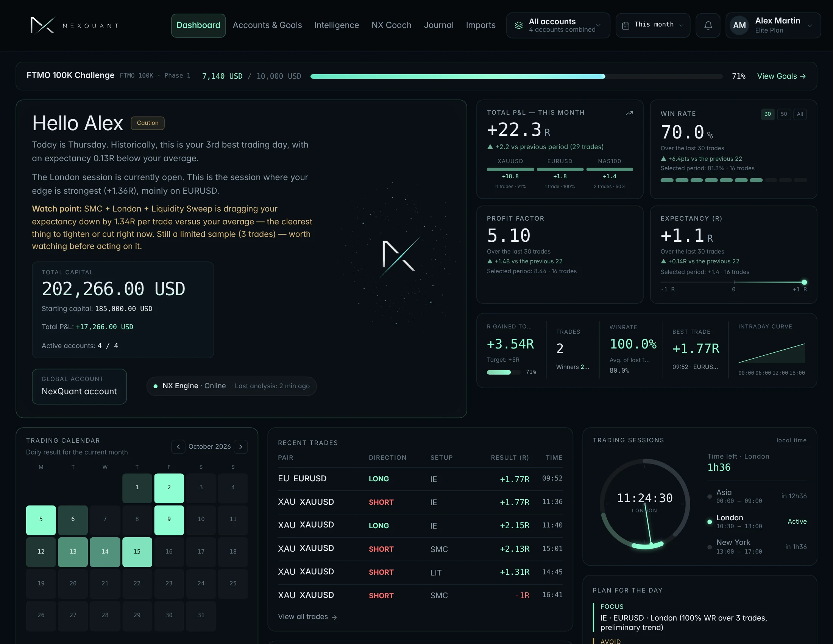The height and width of the screenshot is (644, 833).
Task: Click the XAUUSD -1R trade row
Action: click(420, 596)
